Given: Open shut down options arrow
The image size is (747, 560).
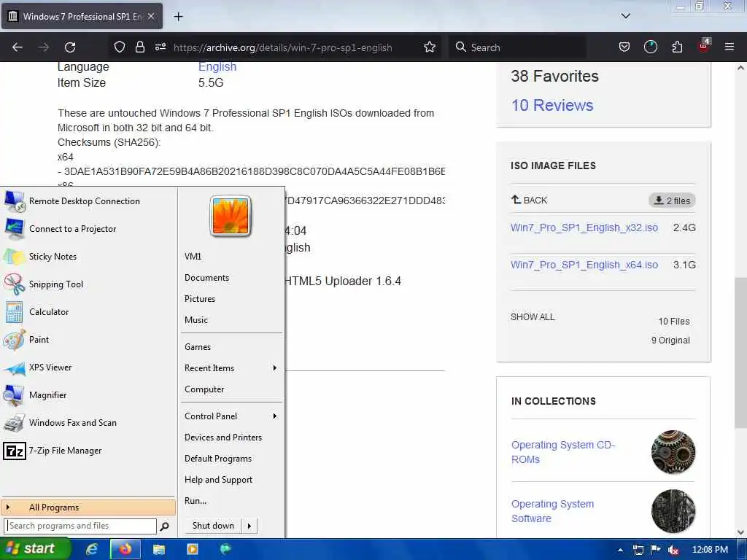Looking at the screenshot, I should coord(249,526).
